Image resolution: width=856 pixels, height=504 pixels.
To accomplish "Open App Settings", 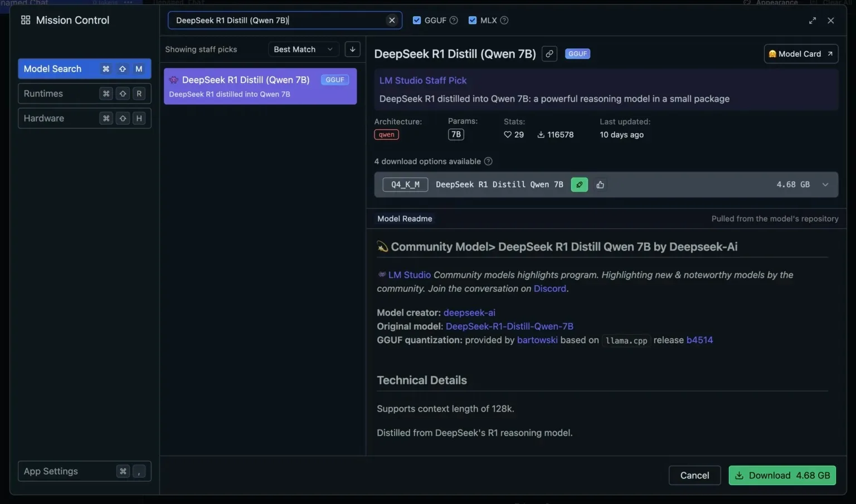I will pyautogui.click(x=84, y=471).
